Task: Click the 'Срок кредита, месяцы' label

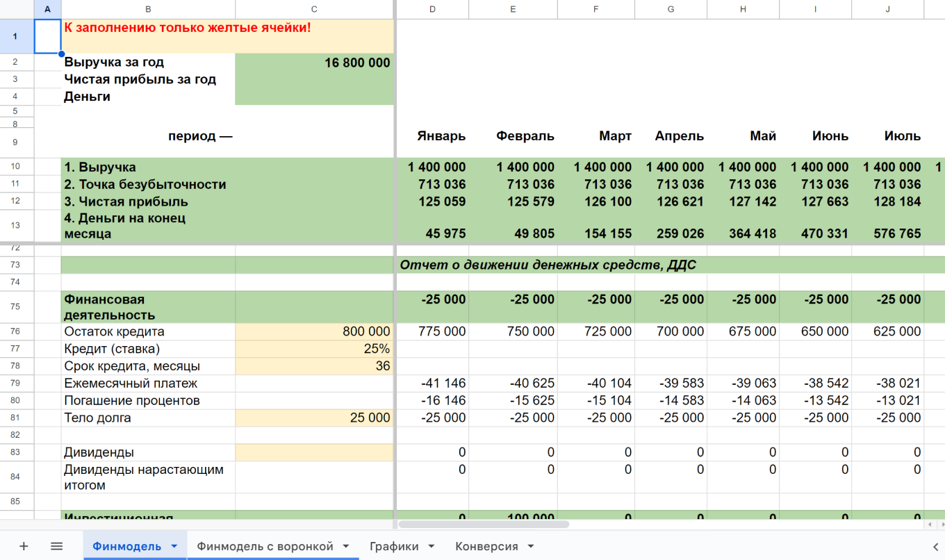Action: click(x=132, y=366)
